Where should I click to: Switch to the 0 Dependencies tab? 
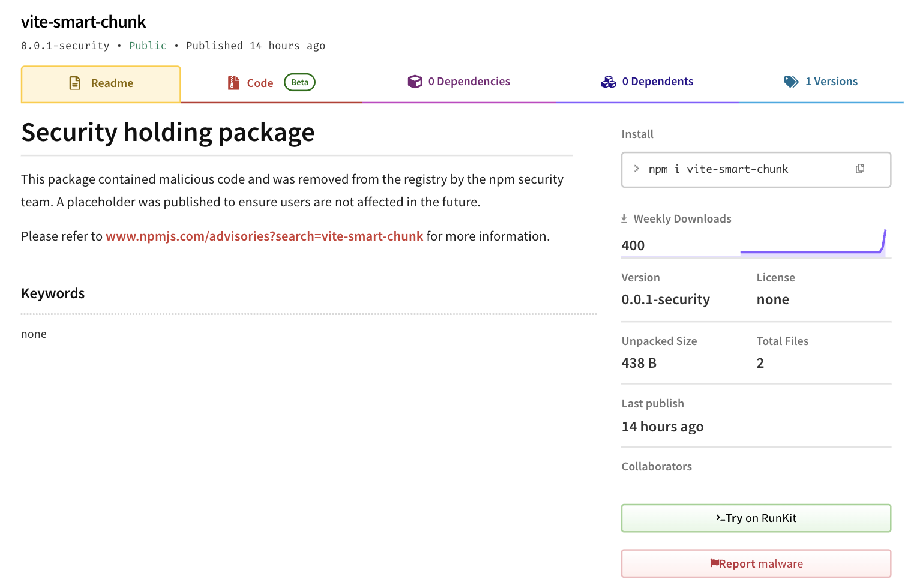click(469, 81)
